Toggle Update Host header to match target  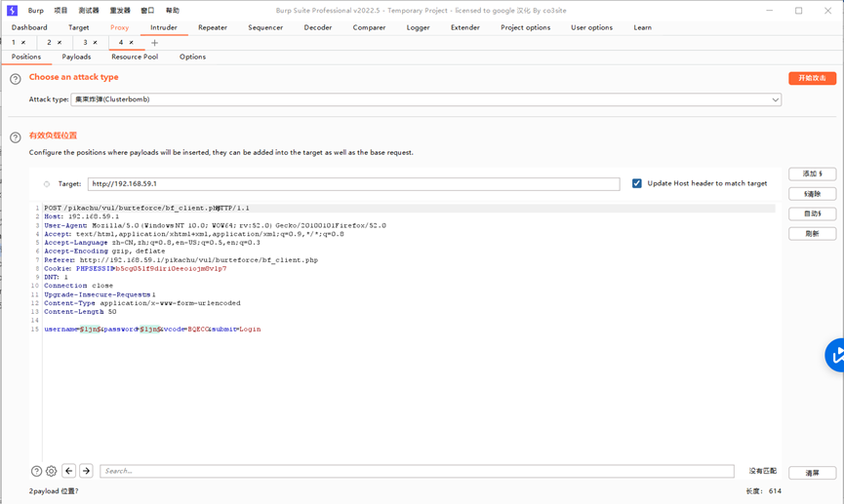[x=637, y=183]
